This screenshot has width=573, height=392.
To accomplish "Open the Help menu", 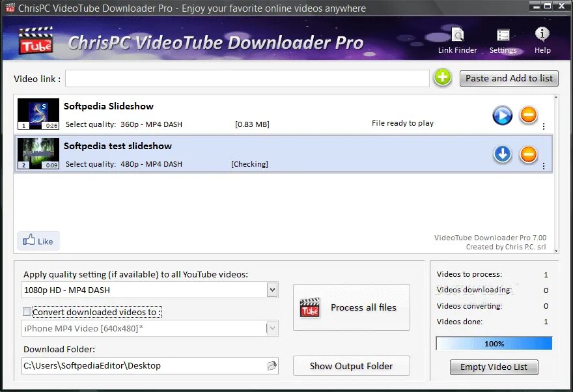I will point(542,40).
